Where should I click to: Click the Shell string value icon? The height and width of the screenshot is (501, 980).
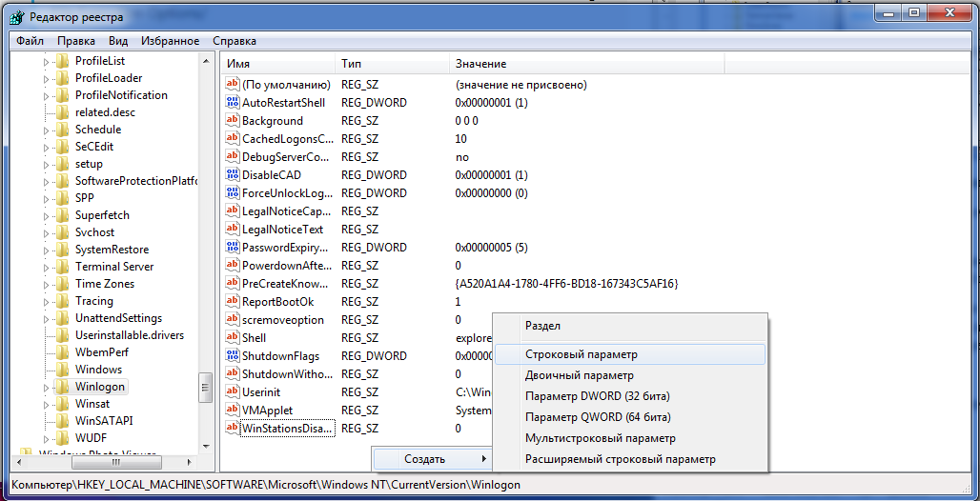tap(232, 338)
